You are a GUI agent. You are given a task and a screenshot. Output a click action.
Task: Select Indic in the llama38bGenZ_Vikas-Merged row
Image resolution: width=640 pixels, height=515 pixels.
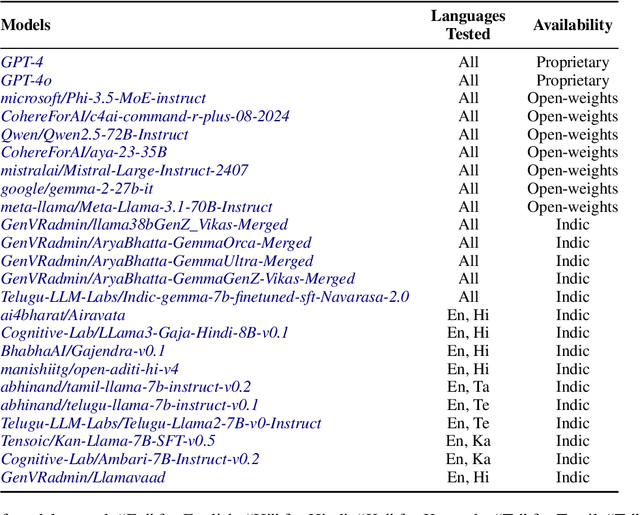573,225
